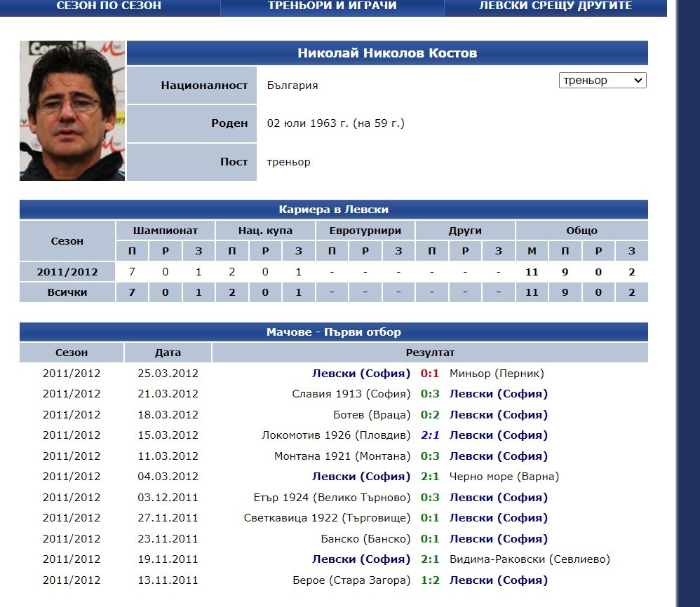Open the ЛЕВСКИ СРЕЩУ ДРУГИТЕ menu
Viewport: 700px width, 607px height.
pos(556,6)
